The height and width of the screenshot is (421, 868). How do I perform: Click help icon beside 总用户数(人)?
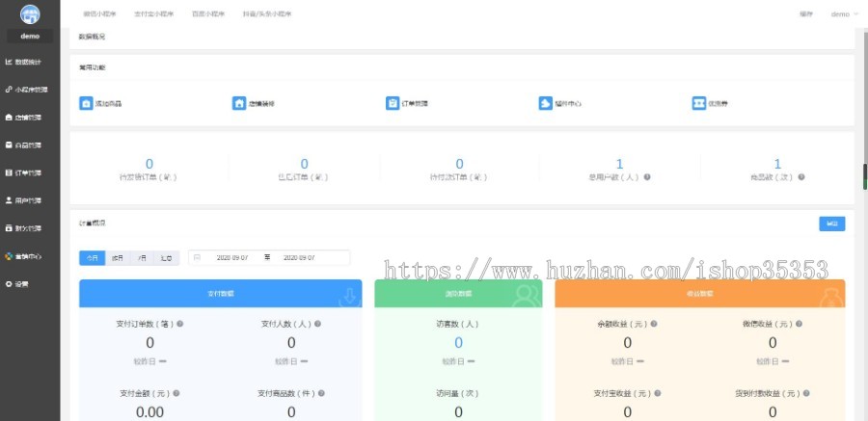coord(647,177)
